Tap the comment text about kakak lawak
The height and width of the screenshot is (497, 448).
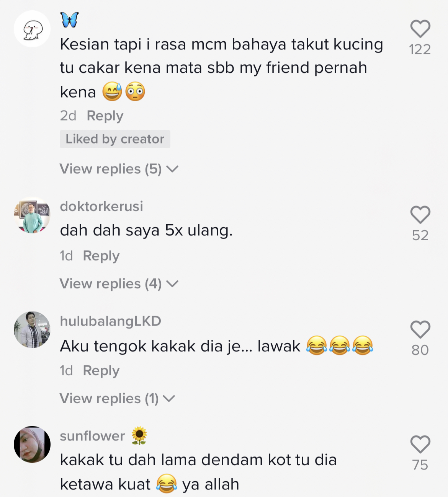tap(180, 346)
